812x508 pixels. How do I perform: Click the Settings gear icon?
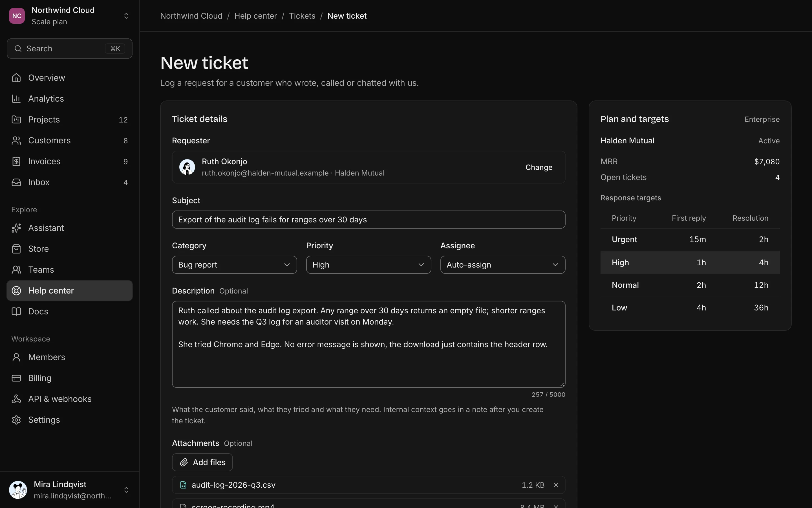coord(16,420)
